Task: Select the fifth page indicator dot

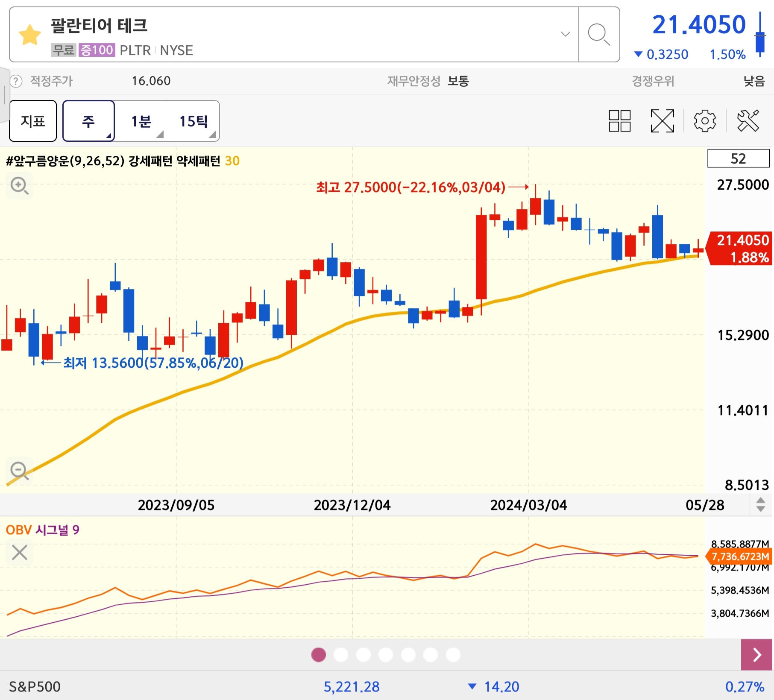Action: click(x=408, y=654)
